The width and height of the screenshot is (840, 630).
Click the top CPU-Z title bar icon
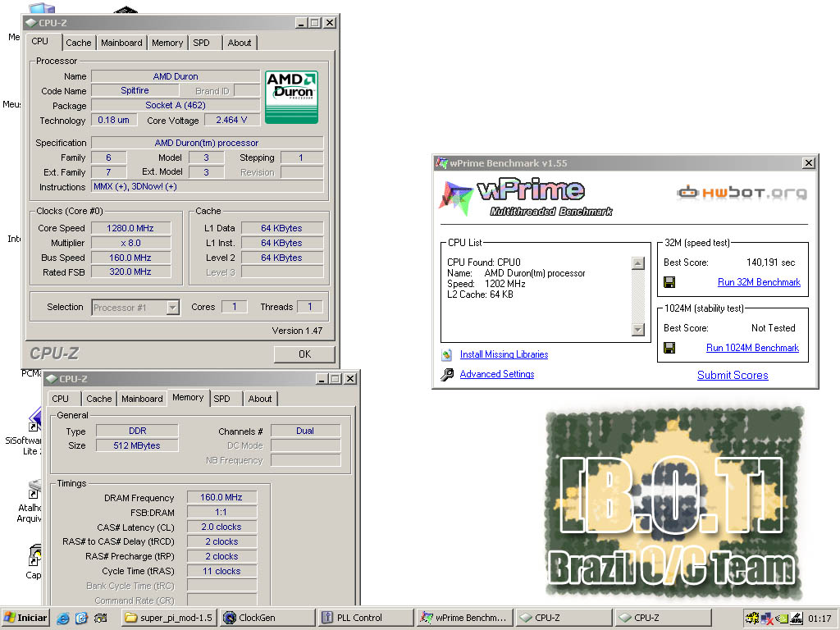(32, 23)
